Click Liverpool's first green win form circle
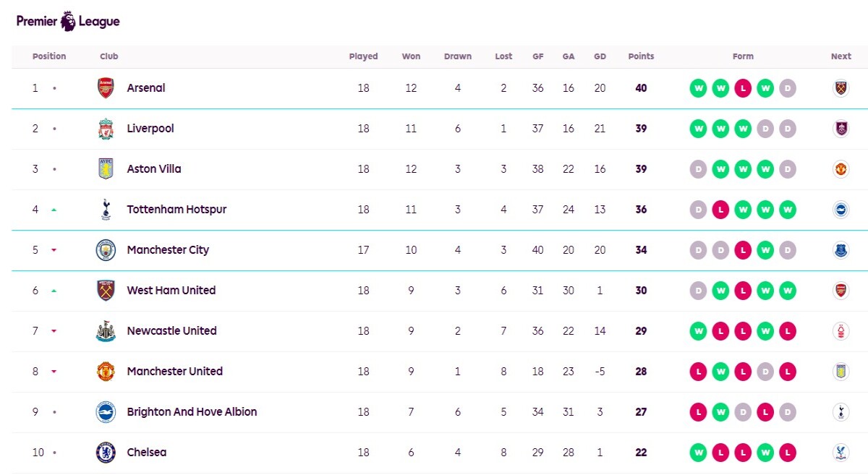Image resolution: width=868 pixels, height=475 pixels. [698, 129]
